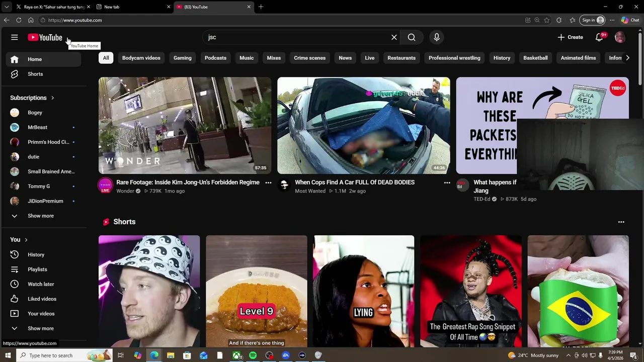This screenshot has height=362, width=644.
Task: Open Your videos in the sidebar
Action: (44, 314)
